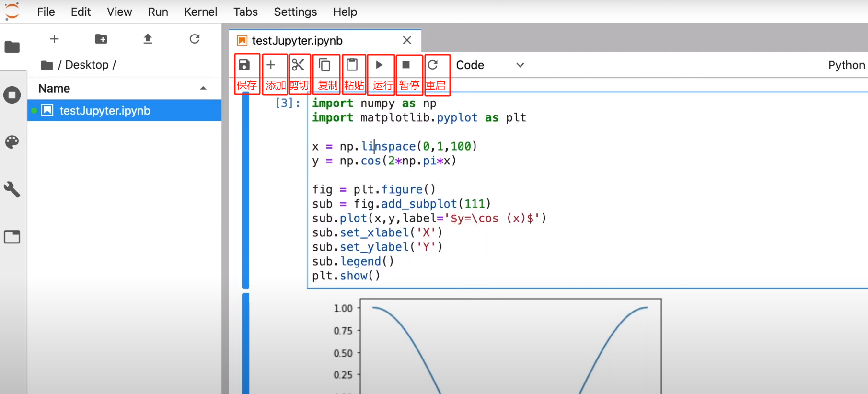Click the cell prompt [3]:
868x394 pixels.
(x=288, y=103)
